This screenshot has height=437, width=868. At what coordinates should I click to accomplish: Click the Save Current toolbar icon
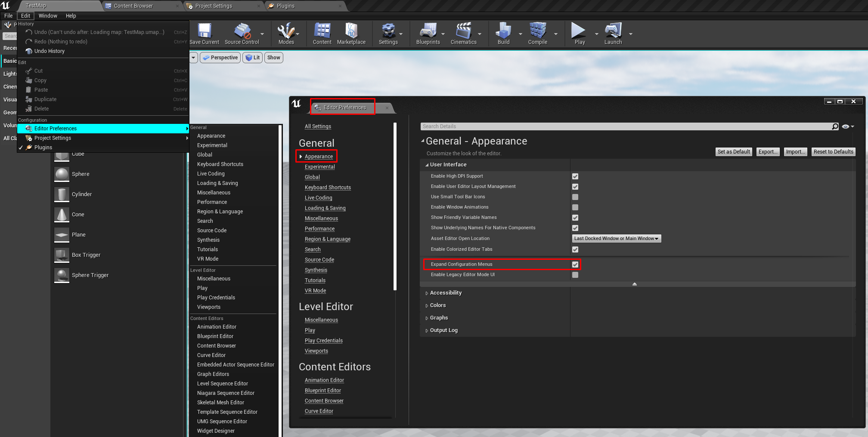204,31
